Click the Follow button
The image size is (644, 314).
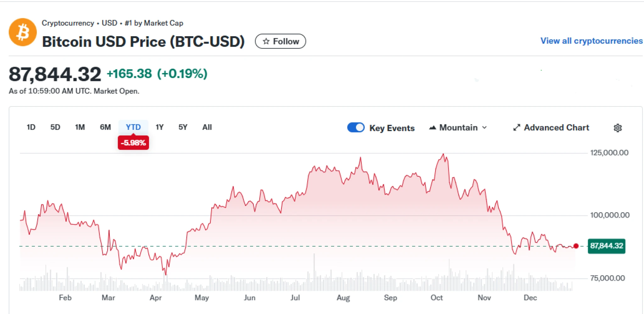point(281,41)
